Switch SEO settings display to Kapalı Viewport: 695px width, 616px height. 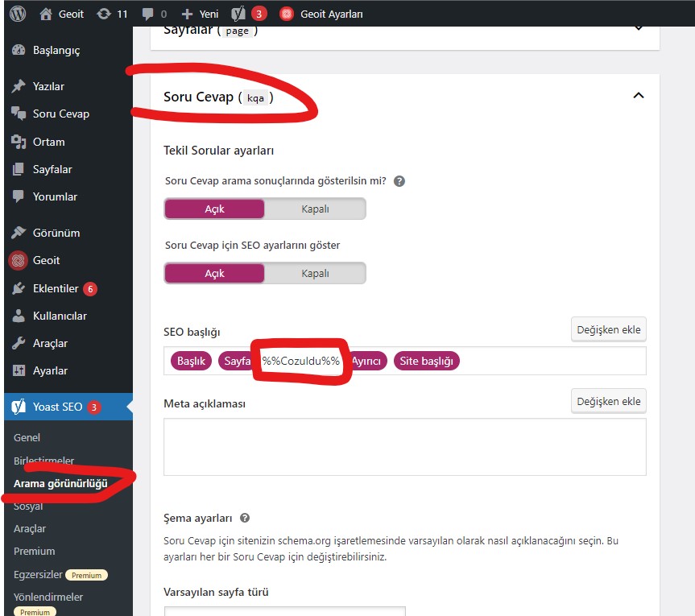tap(315, 273)
